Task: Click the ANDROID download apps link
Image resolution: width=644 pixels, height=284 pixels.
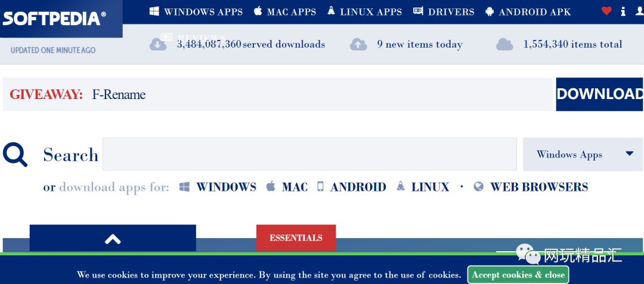Action: [358, 187]
